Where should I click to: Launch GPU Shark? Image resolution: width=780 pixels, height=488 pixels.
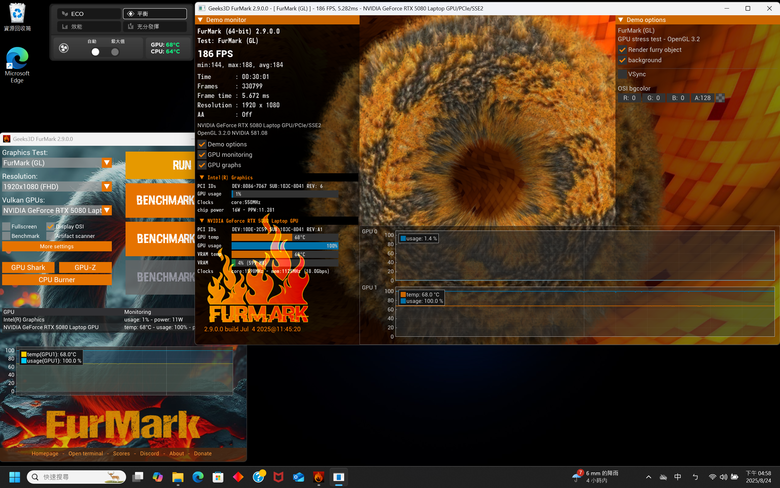[28, 268]
